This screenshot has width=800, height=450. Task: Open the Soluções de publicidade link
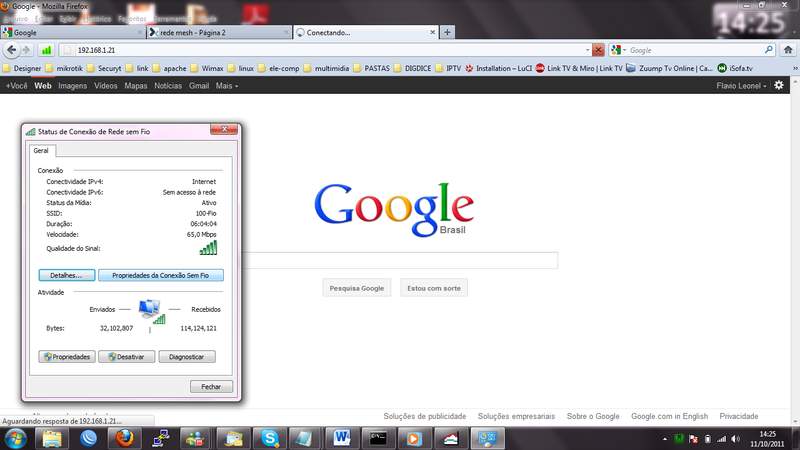coord(424,416)
